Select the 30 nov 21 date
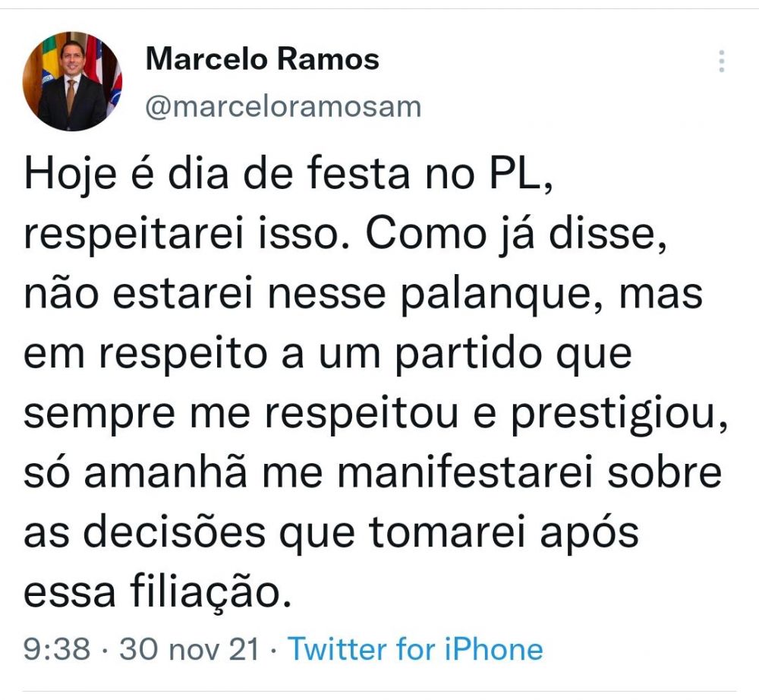Image resolution: width=759 pixels, height=700 pixels. [189, 648]
